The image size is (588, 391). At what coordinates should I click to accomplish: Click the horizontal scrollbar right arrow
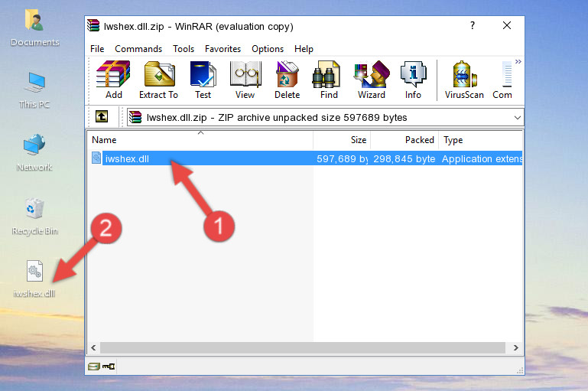pyautogui.click(x=516, y=348)
